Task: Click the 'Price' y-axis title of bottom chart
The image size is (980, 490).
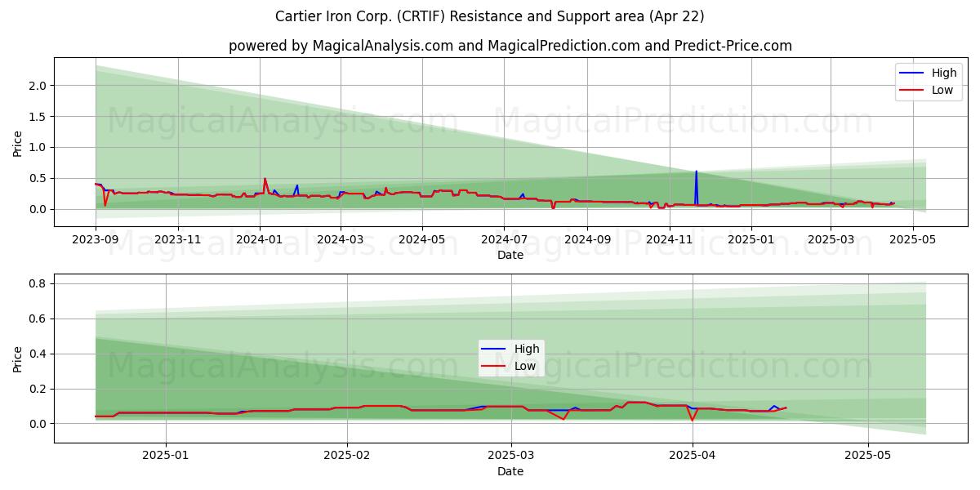Action: [18, 359]
